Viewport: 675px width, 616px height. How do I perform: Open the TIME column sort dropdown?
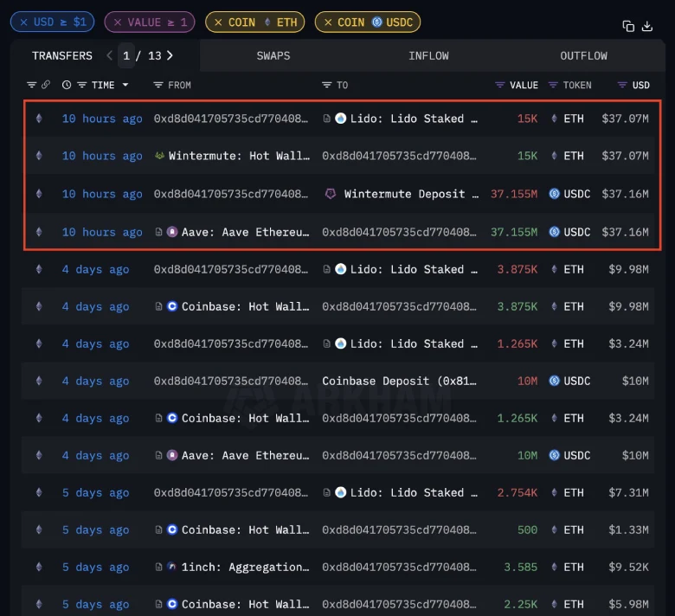(x=125, y=85)
